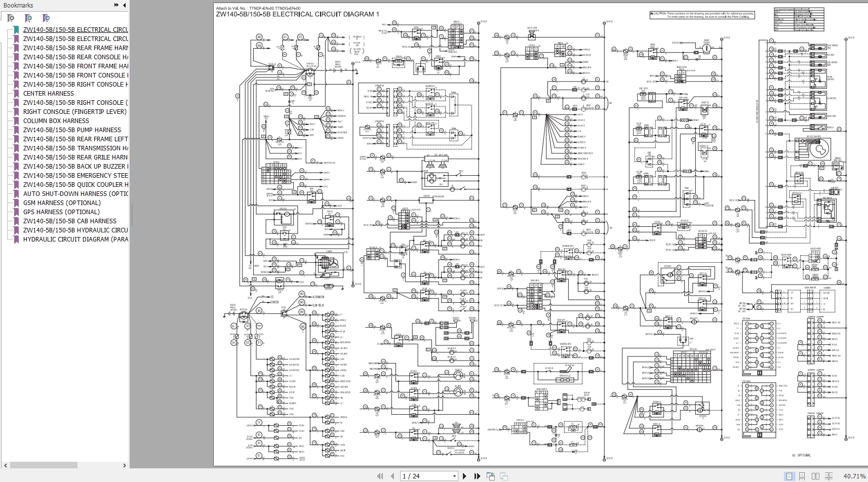The width and height of the screenshot is (868, 482).
Task: Select GPS HARNESS (OPTIONAL) bookmark
Action: pyautogui.click(x=61, y=212)
